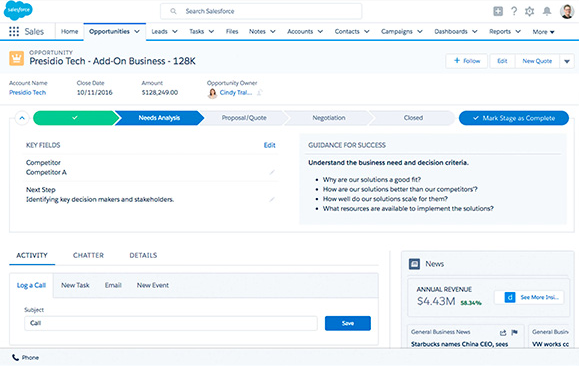The width and height of the screenshot is (579, 366).
Task: Click Mark Stage as Complete
Action: coord(514,118)
